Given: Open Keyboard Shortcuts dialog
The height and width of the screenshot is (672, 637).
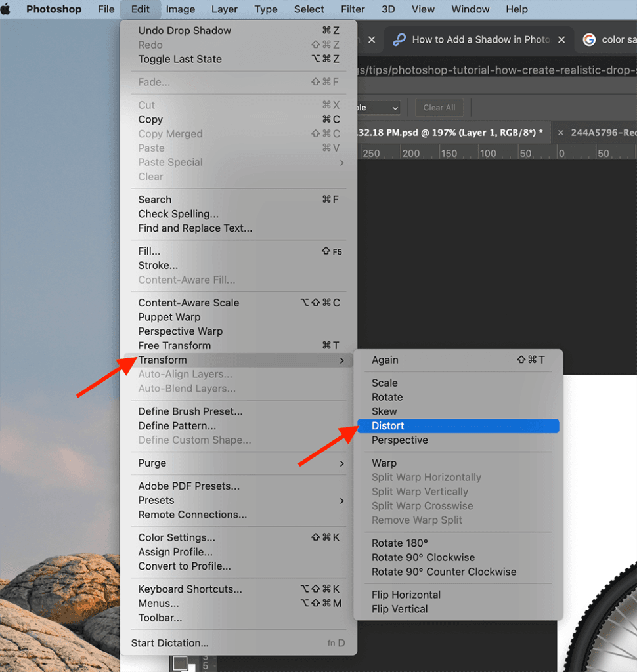Looking at the screenshot, I should tap(238, 589).
